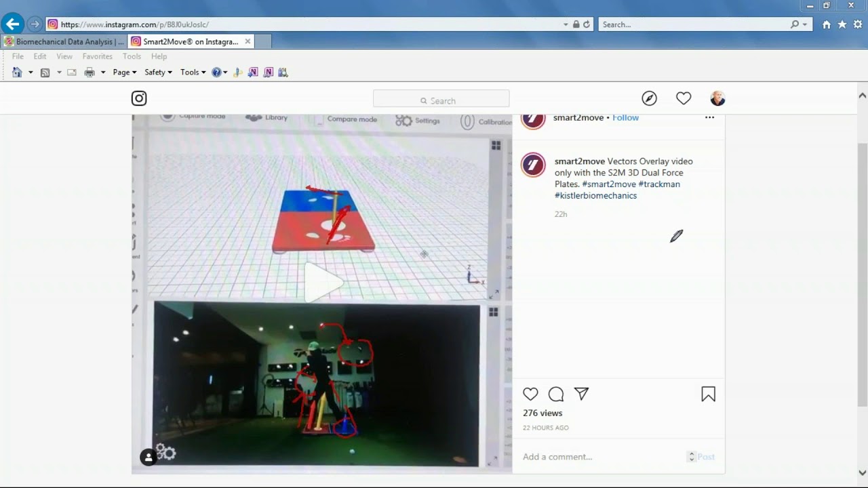Open the Help menu in menu bar
This screenshot has width=868, height=488.
click(159, 56)
